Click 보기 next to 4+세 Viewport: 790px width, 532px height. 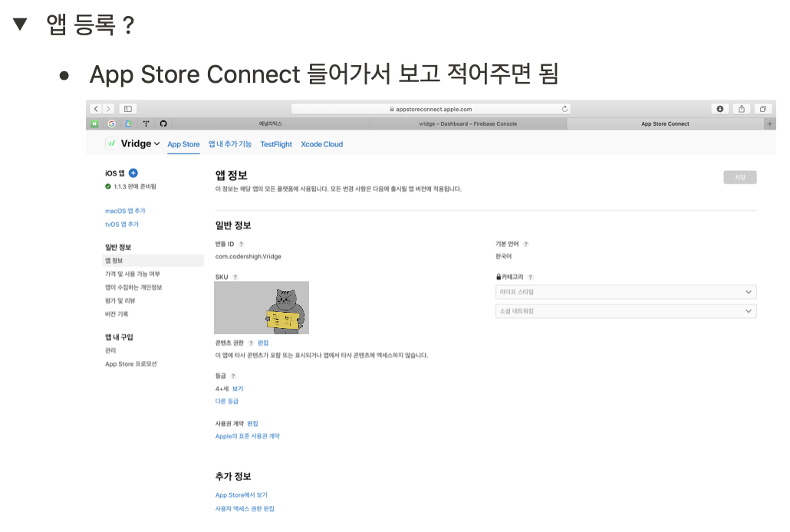(238, 389)
